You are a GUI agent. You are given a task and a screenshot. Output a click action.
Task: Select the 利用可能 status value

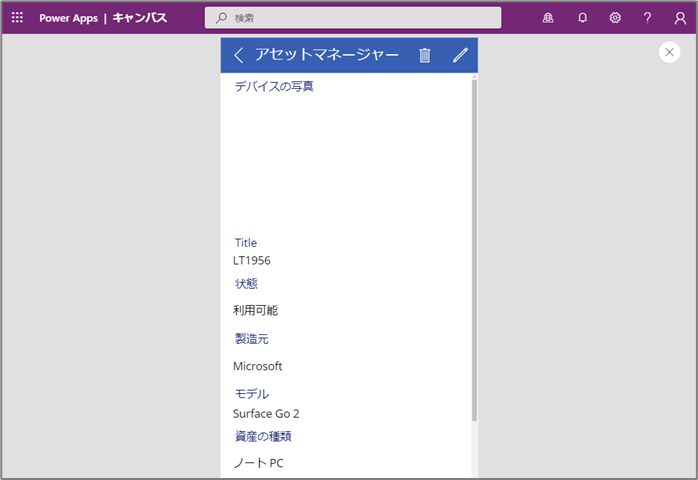[x=256, y=310]
